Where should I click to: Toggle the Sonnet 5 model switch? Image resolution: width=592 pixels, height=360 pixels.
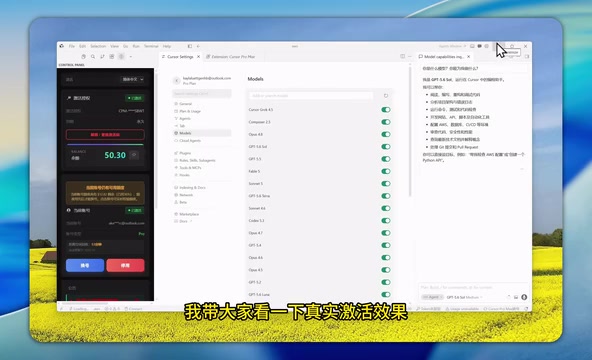click(385, 184)
